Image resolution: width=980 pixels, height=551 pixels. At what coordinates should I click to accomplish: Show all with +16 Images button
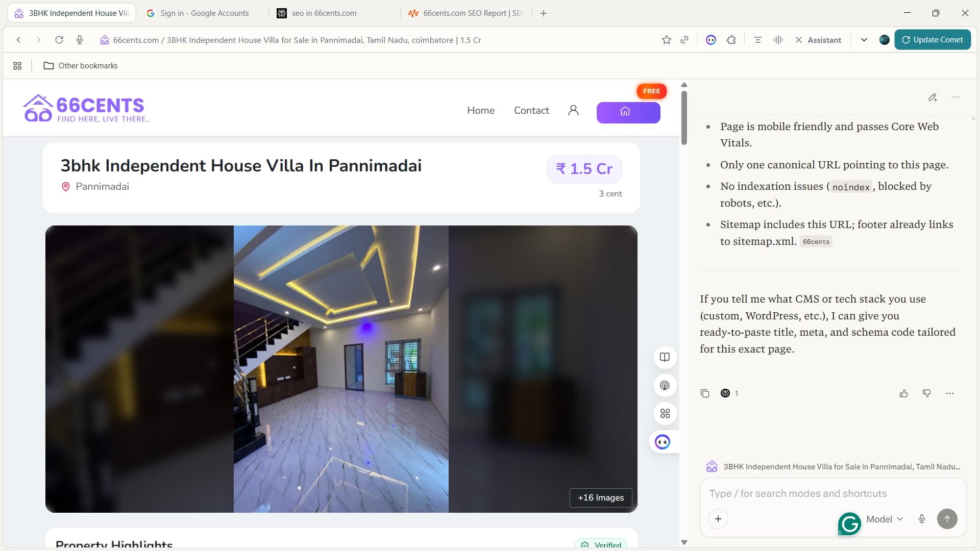click(601, 497)
